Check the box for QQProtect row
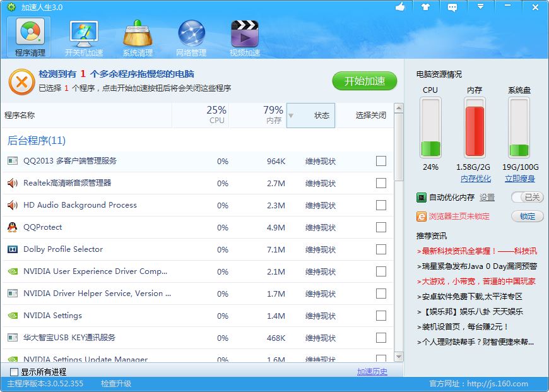The height and width of the screenshot is (392, 549). click(x=381, y=227)
